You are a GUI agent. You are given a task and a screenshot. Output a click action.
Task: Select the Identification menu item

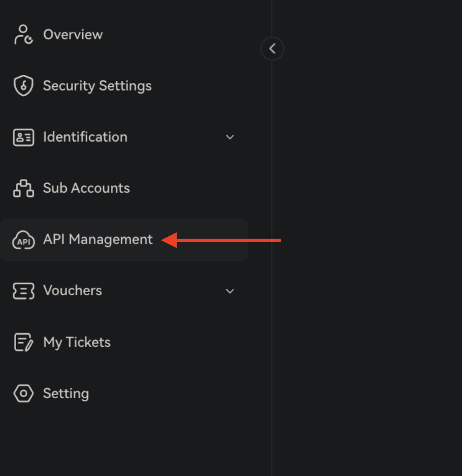(85, 137)
